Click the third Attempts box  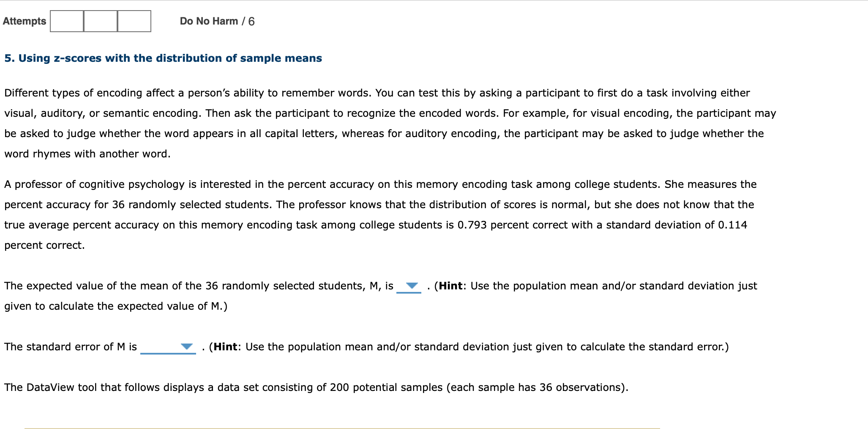(134, 20)
